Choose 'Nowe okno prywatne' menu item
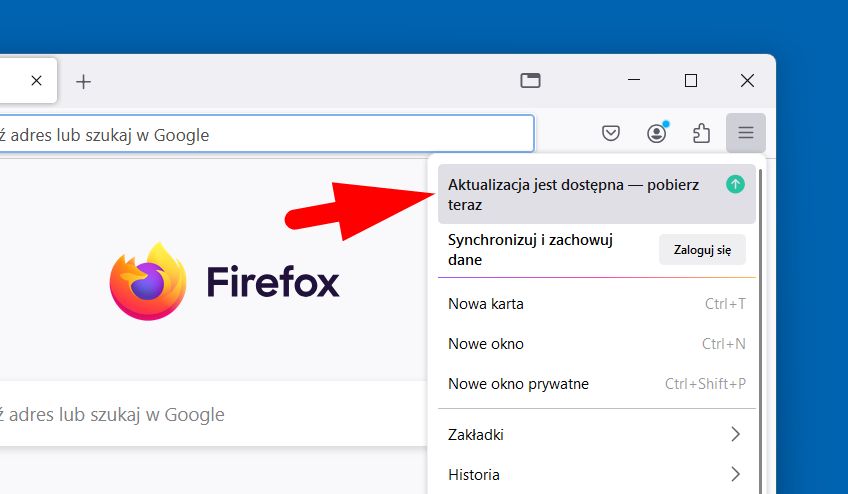Viewport: 848px width, 494px height. [x=597, y=384]
